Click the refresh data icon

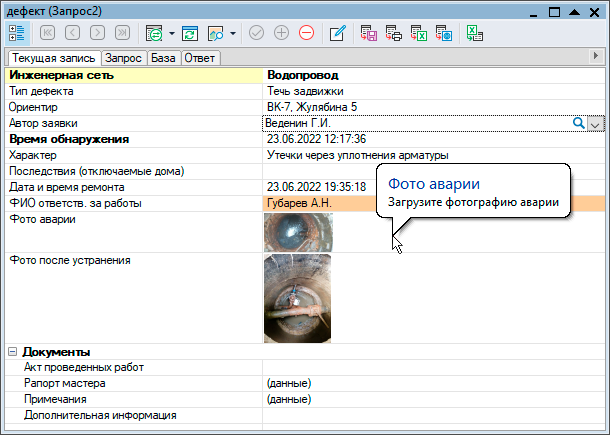click(x=190, y=33)
